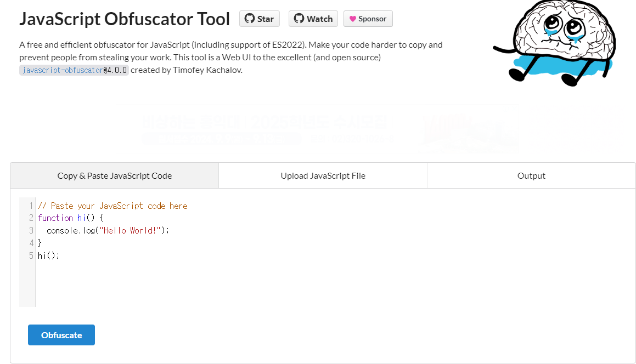The image size is (636, 364).
Task: Click the crying brain mascot image
Action: tap(554, 43)
